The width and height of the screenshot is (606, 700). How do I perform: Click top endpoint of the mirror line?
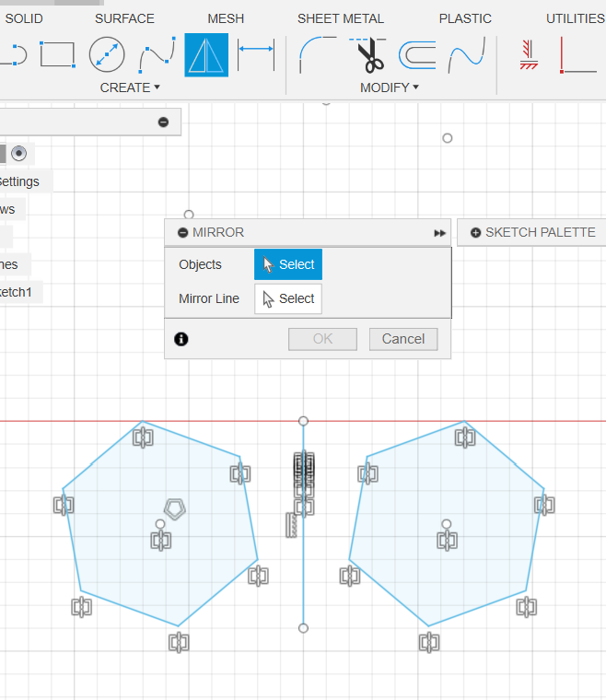(x=303, y=421)
